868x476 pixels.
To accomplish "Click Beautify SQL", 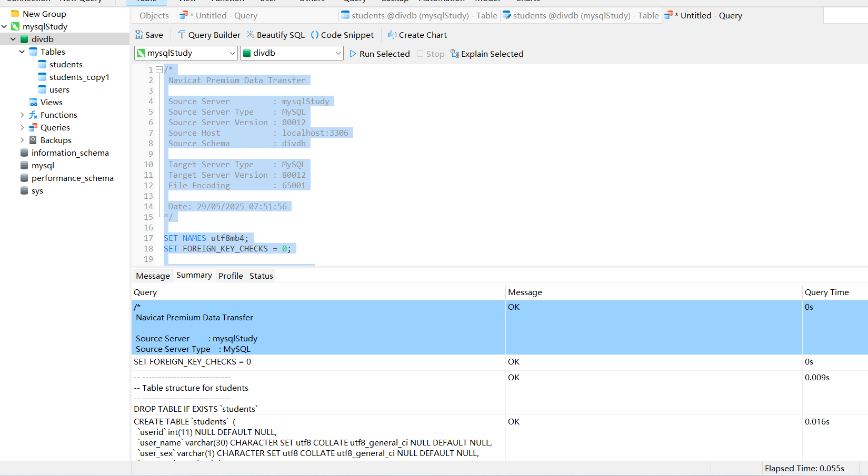I will (275, 35).
